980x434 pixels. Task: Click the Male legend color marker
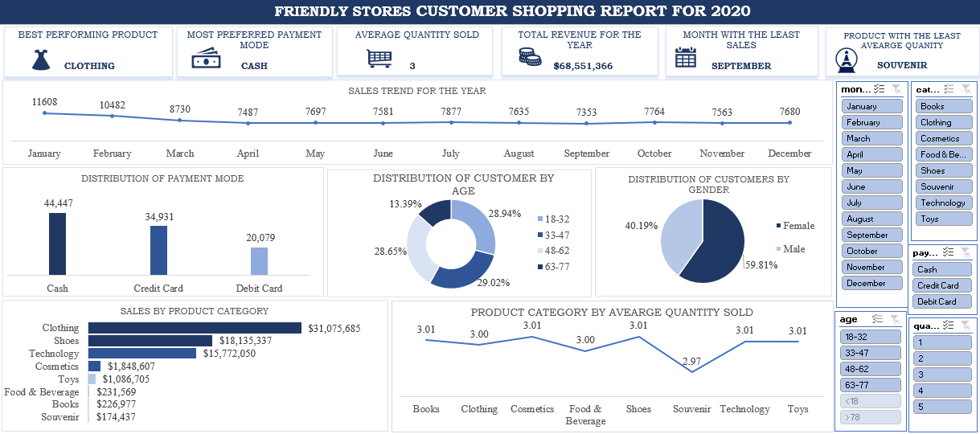778,249
